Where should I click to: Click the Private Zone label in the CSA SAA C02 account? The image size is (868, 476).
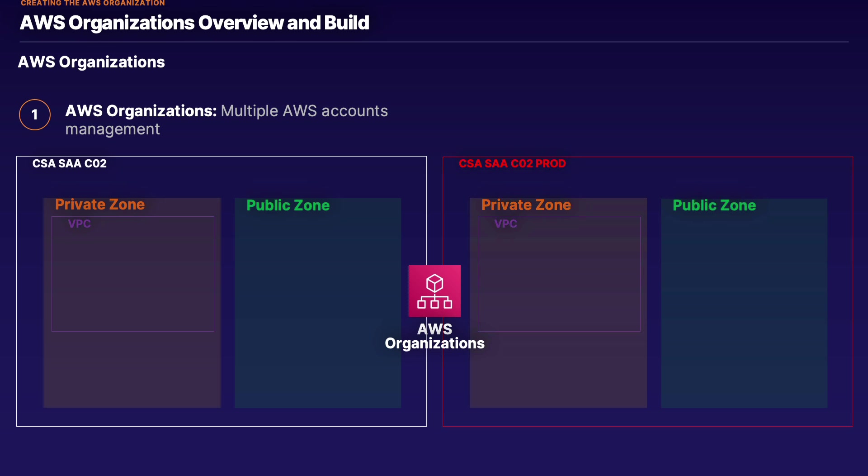pos(100,205)
